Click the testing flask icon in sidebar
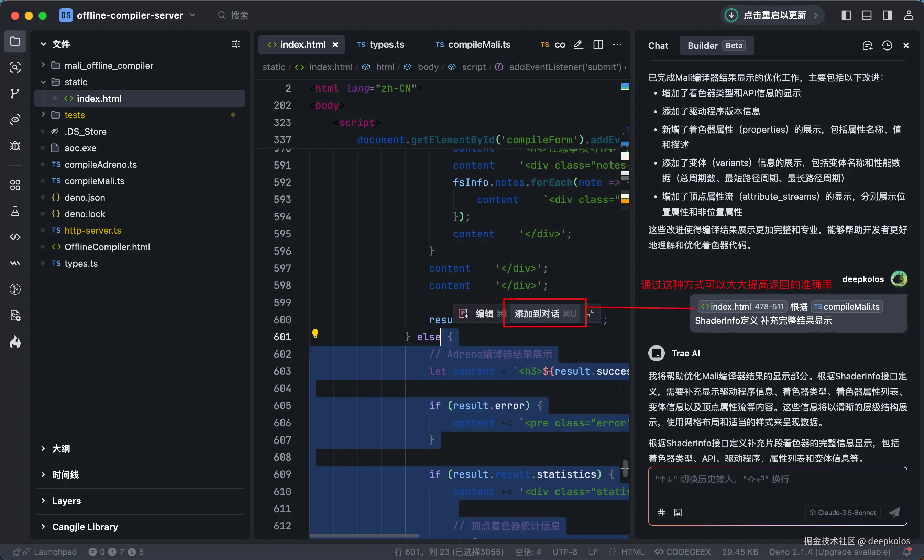924x560 pixels. [15, 211]
